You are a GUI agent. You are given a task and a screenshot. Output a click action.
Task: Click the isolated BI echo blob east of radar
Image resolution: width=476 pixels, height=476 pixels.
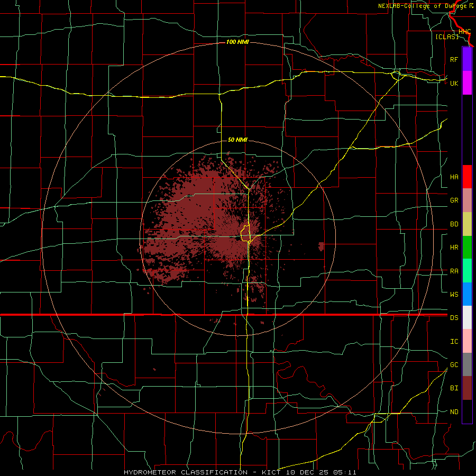[x=321, y=246]
